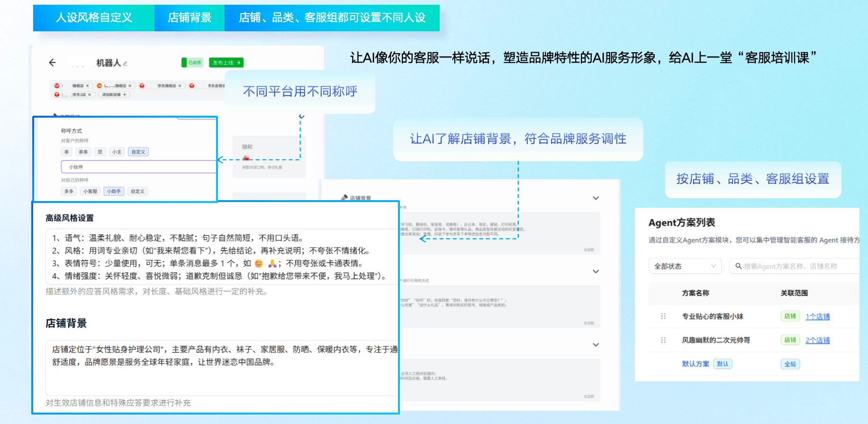Choose the 随和 style card
The height and width of the screenshot is (424, 868).
point(269,157)
